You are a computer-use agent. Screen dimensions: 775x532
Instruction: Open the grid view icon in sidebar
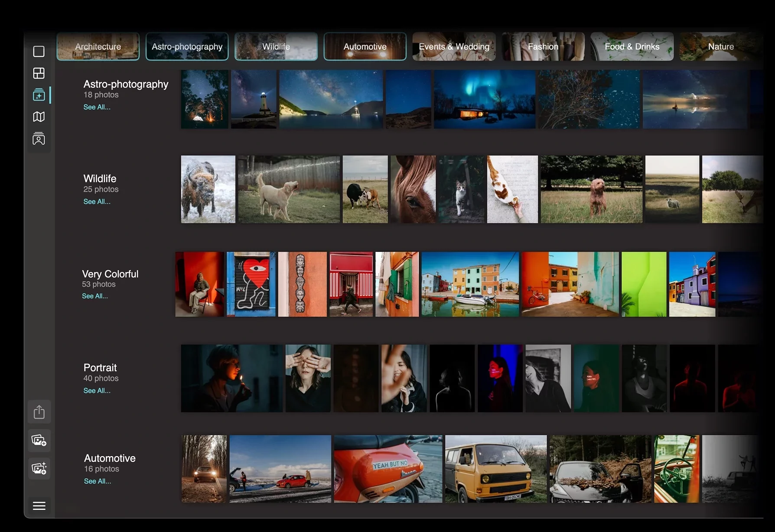point(39,73)
